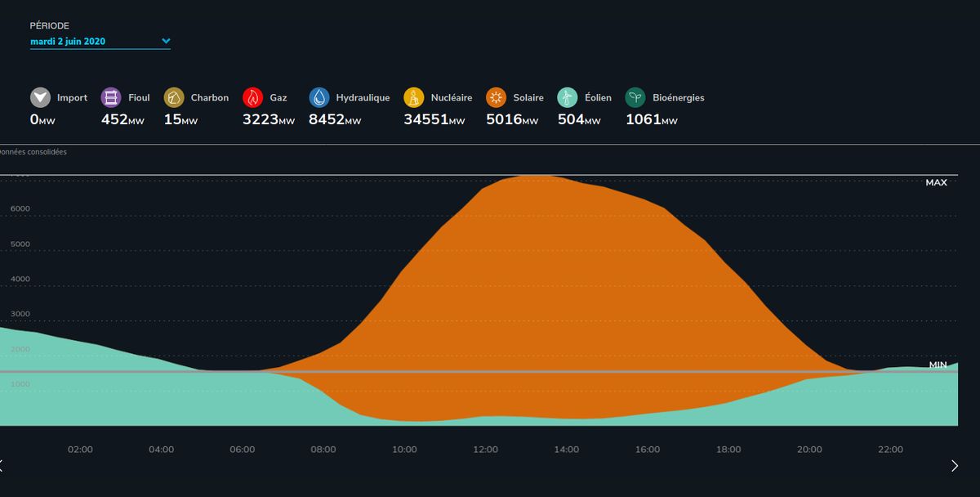Select the yellow Nucléaire icon
Screen dimensions: 980x497
[x=414, y=98]
